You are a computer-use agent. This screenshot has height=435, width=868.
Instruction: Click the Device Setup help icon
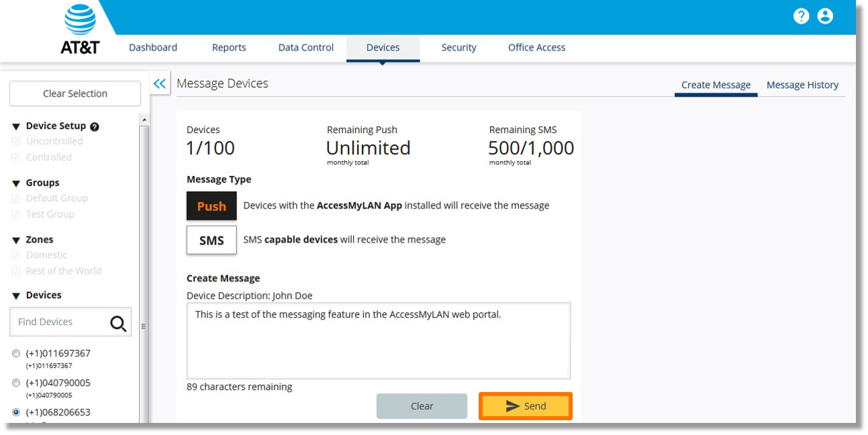[x=95, y=126]
